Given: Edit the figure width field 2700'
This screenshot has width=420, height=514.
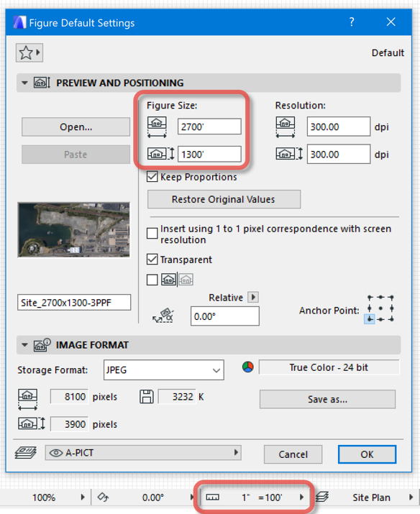Looking at the screenshot, I should [x=209, y=127].
